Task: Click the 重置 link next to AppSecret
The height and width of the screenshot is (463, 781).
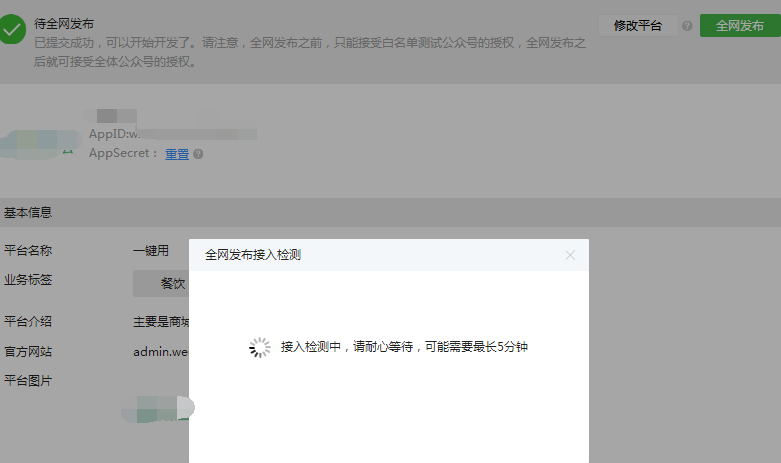Action: [x=177, y=154]
